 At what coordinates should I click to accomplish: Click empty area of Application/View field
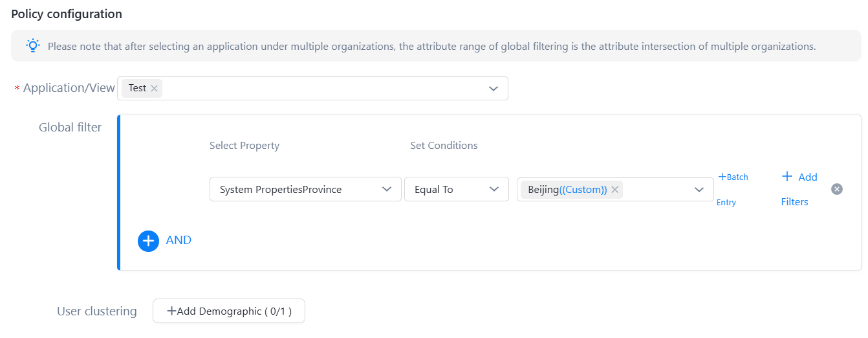click(323, 89)
